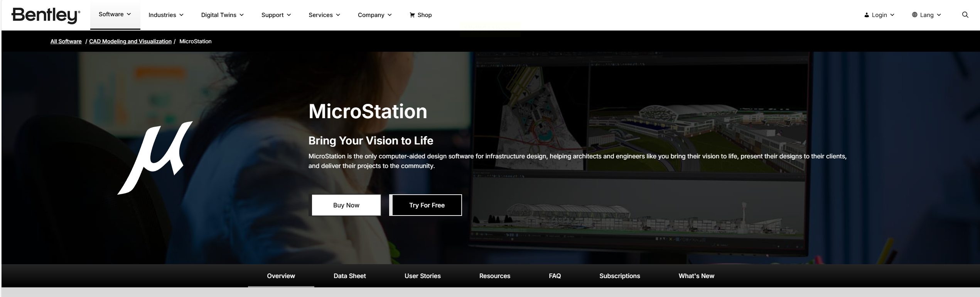Open the search magnifier icon
Viewport: 980px width, 297px height.
(x=965, y=15)
